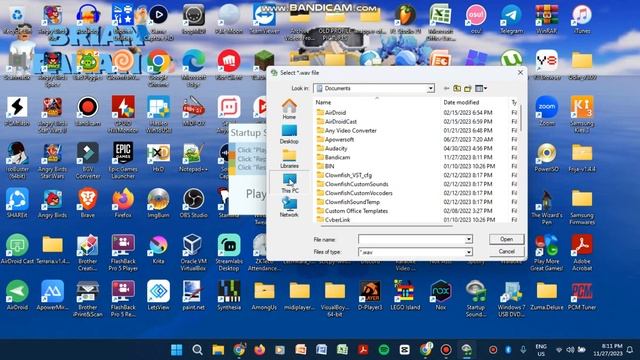The height and width of the screenshot is (360, 640).
Task: Select Libraries in the places bar
Action: coord(289,158)
